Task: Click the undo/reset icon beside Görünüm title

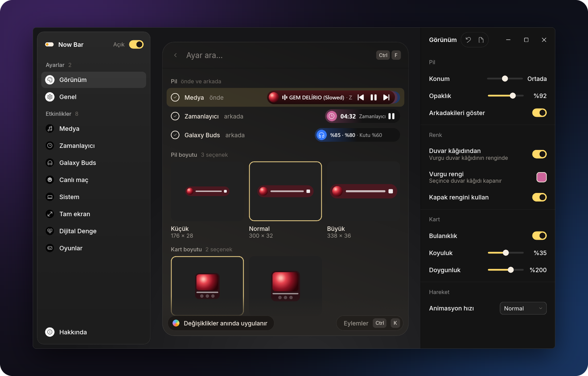Action: click(468, 40)
